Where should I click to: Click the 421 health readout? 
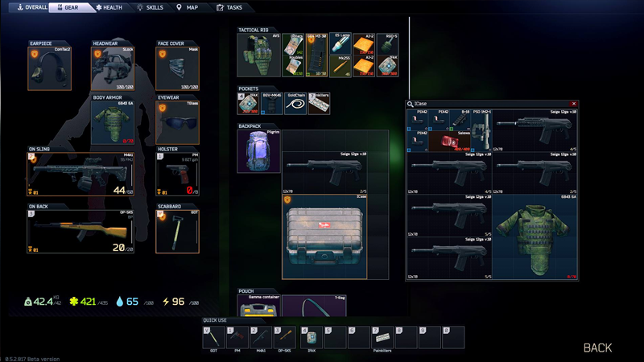pyautogui.click(x=89, y=302)
